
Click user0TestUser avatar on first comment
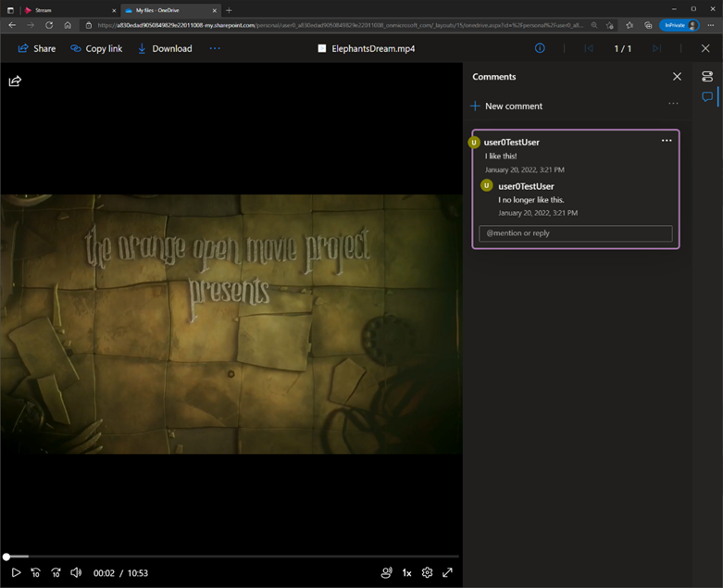click(474, 142)
